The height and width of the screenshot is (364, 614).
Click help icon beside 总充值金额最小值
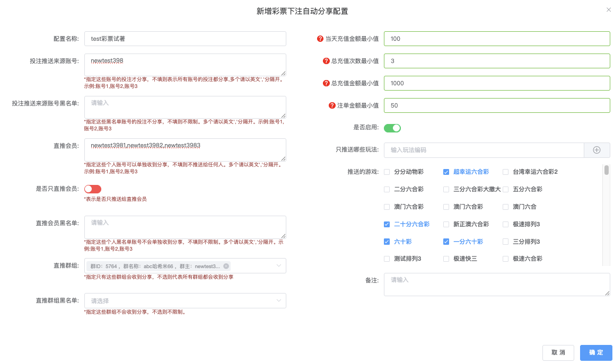click(326, 83)
